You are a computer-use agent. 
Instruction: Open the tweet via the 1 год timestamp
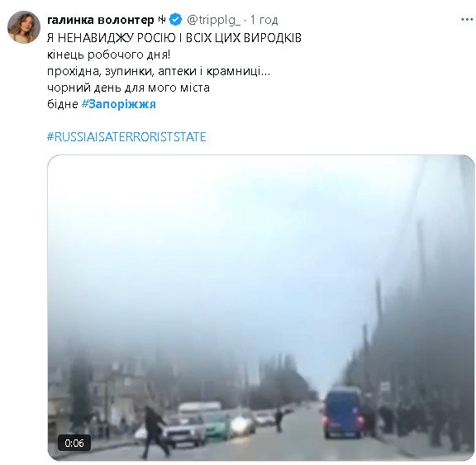click(x=264, y=21)
